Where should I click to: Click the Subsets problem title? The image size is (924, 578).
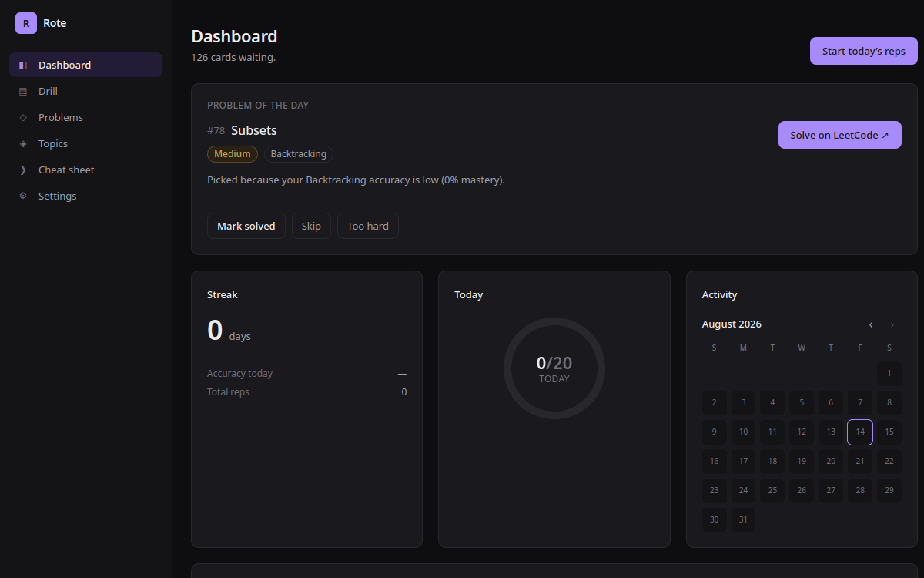(254, 130)
